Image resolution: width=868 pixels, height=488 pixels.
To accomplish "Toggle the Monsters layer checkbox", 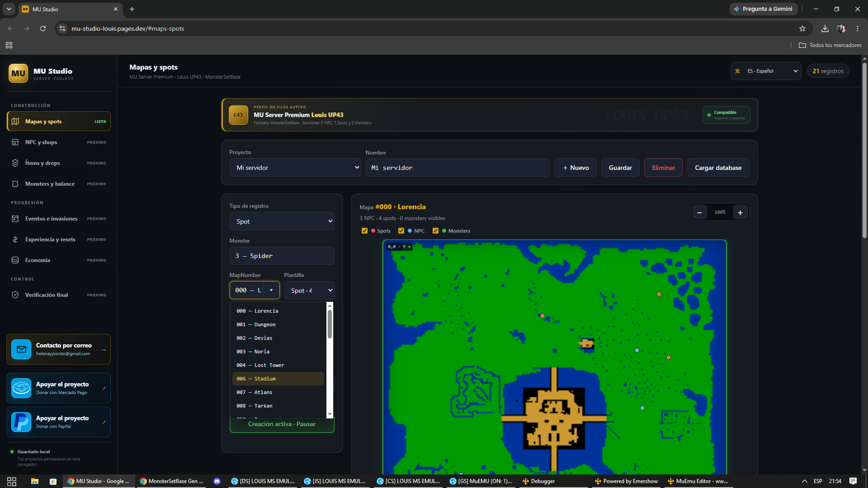I will (x=435, y=231).
